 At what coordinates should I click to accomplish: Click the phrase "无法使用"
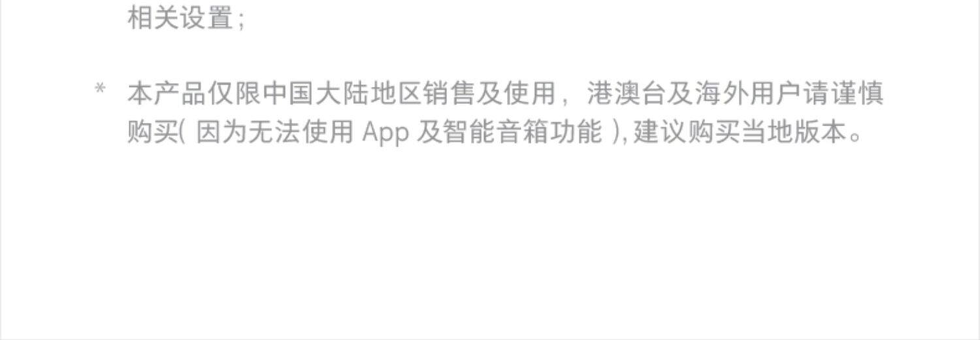tap(301, 132)
